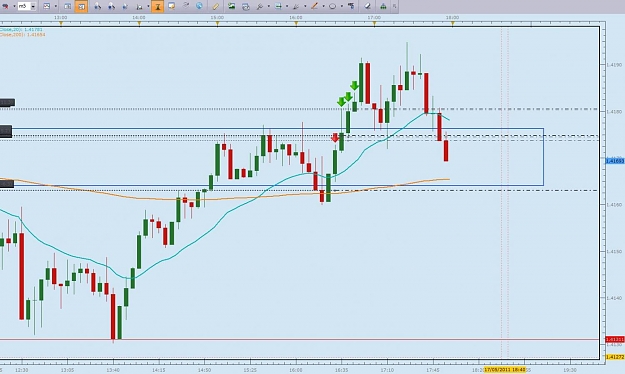Select the Close,200 moving average label
Image resolution: width=625 pixels, height=374 pixels.
(x=22, y=35)
